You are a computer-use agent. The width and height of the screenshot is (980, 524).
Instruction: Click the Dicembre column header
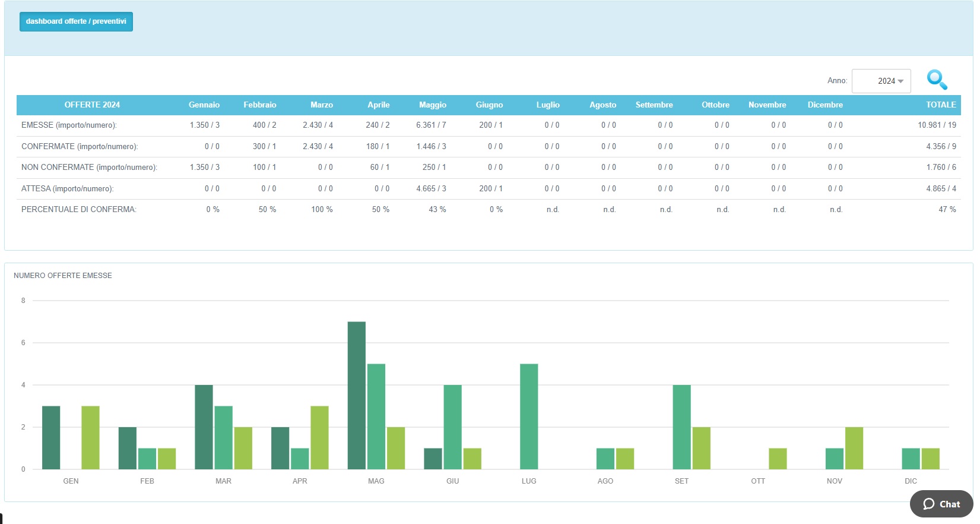click(x=824, y=105)
